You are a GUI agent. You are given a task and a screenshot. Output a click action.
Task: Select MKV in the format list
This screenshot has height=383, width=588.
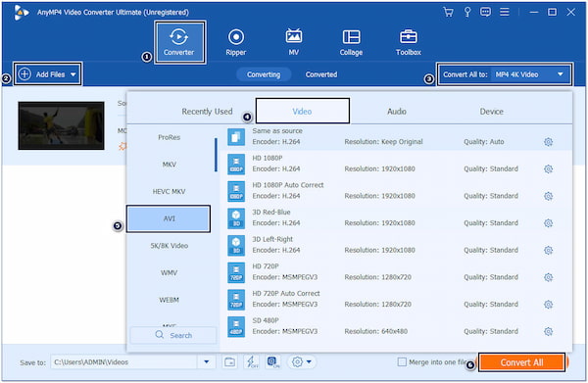pyautogui.click(x=170, y=165)
